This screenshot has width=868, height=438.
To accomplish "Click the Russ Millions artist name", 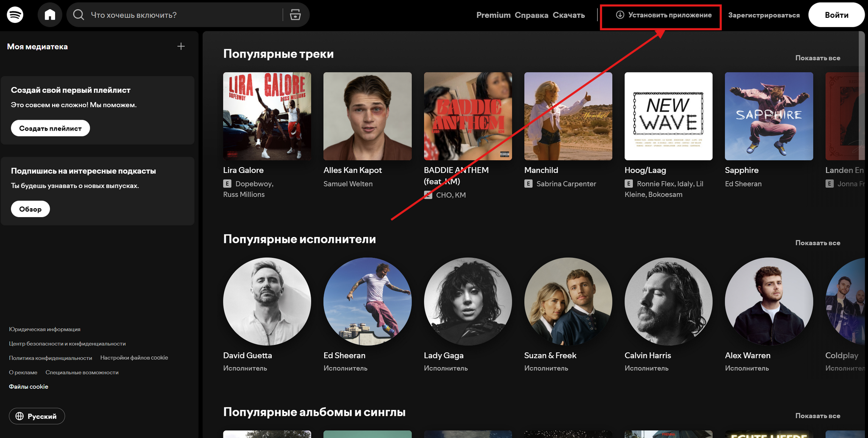I will pos(244,194).
